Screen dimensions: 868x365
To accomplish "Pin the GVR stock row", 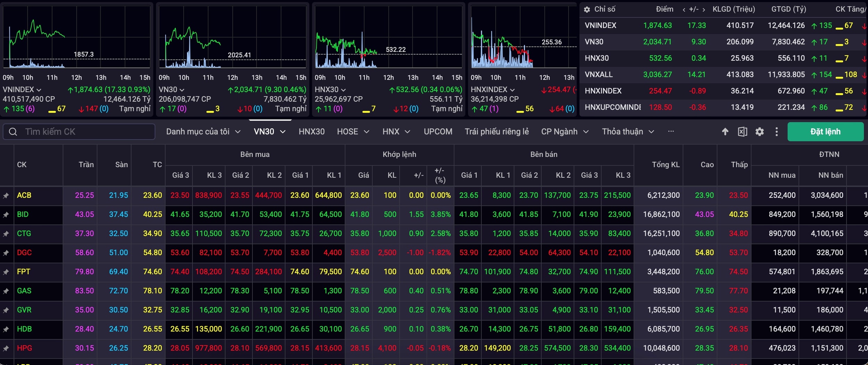I will click(x=6, y=310).
